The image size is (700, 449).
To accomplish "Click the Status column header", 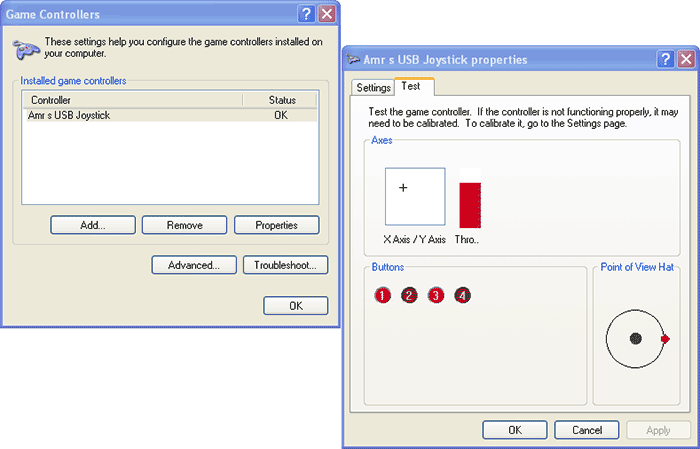I will pos(281,100).
